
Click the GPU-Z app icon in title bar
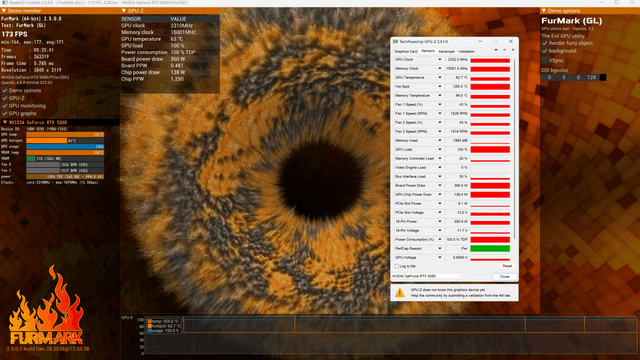(395, 42)
